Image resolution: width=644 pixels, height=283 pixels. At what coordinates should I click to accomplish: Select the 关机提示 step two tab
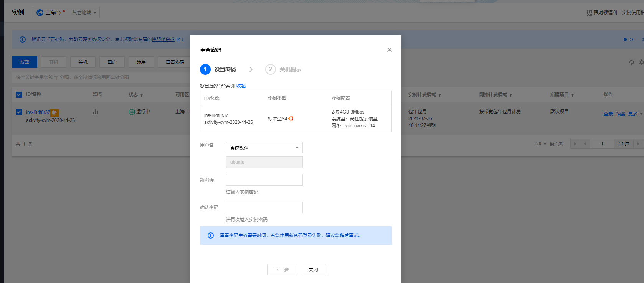(x=283, y=69)
